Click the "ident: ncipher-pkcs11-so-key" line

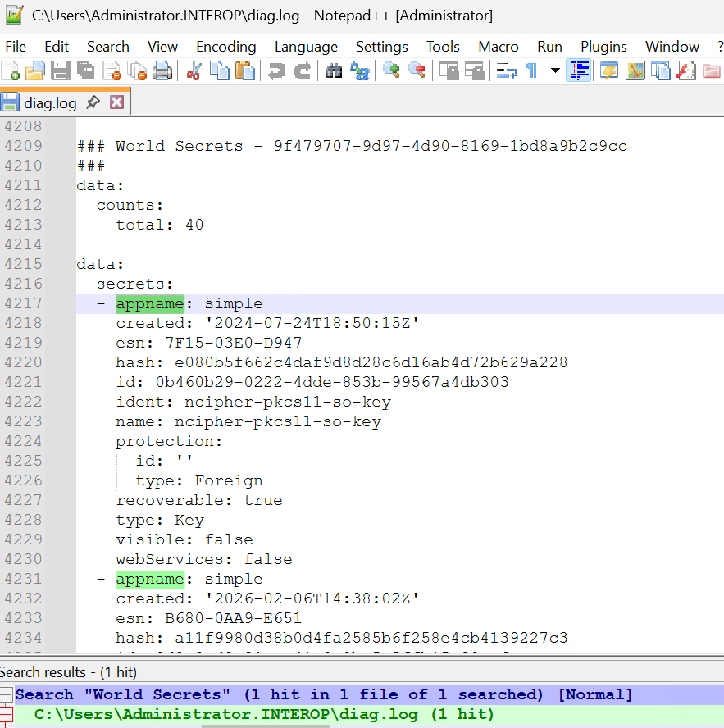[x=253, y=402]
